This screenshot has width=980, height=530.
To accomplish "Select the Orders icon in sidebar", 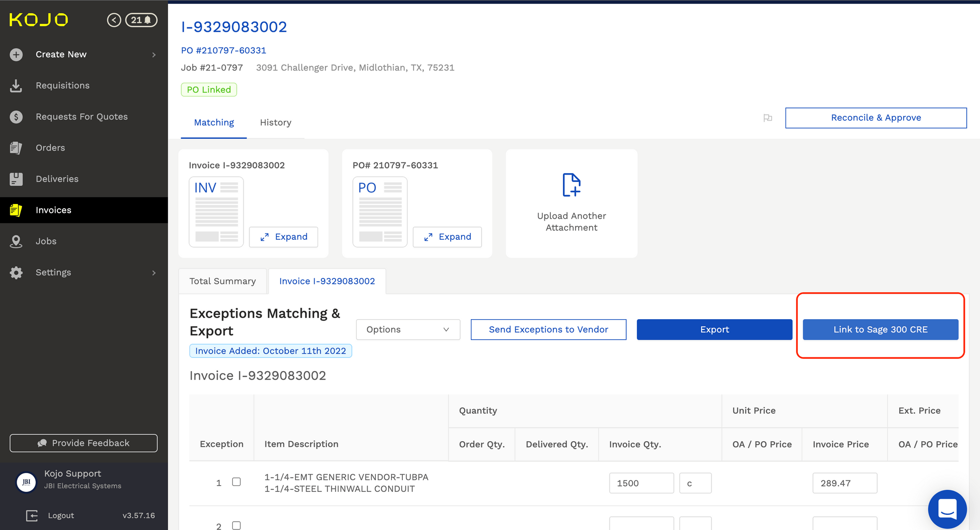I will tap(16, 148).
